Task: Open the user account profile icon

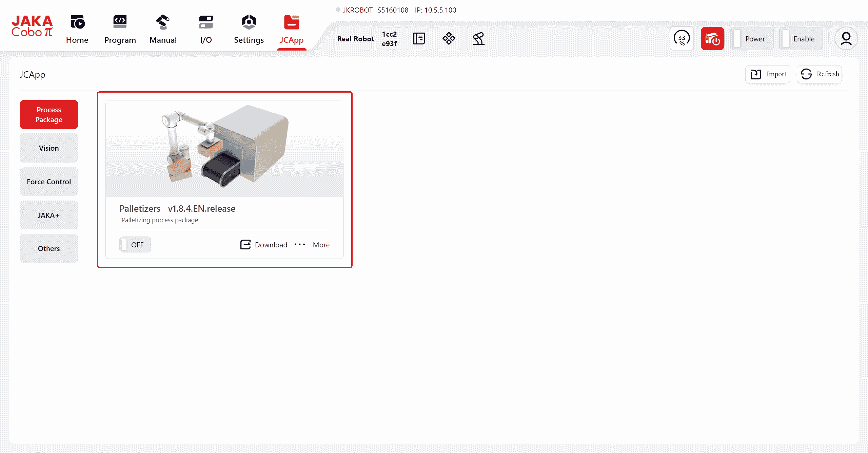Action: pos(846,39)
